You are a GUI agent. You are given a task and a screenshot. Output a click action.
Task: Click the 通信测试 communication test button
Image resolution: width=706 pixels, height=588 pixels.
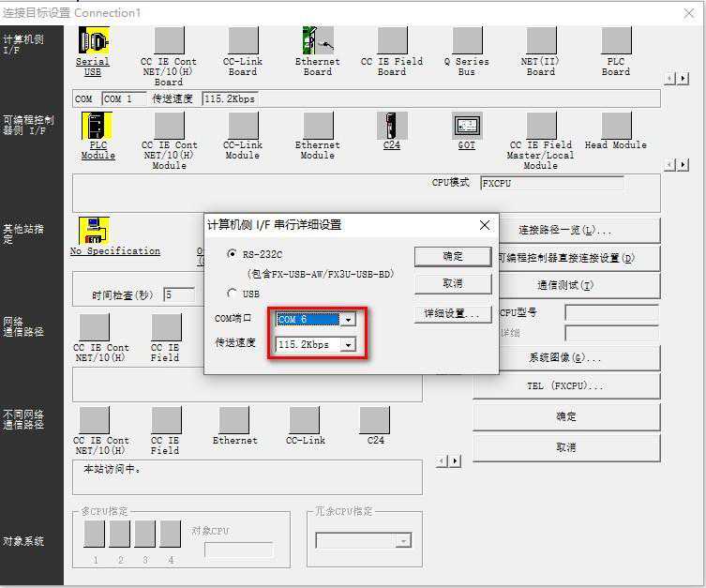(x=565, y=286)
